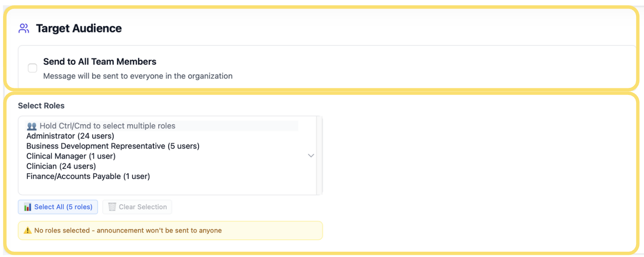This screenshot has height=257, width=644.
Task: Click the Hold Ctrl/Cmd hint row text
Action: click(107, 126)
